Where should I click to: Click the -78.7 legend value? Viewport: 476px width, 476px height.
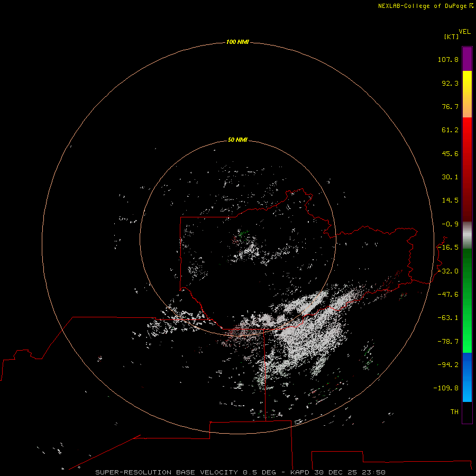448,342
